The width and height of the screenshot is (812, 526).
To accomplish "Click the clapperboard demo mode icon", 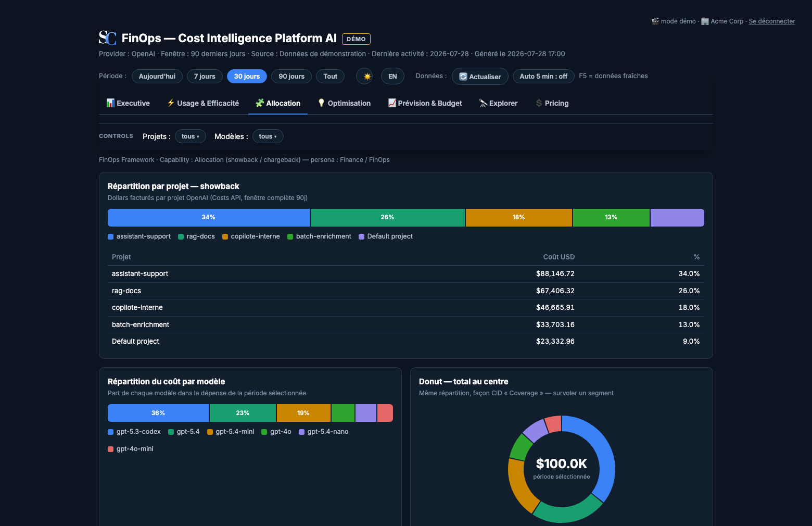I will click(655, 21).
